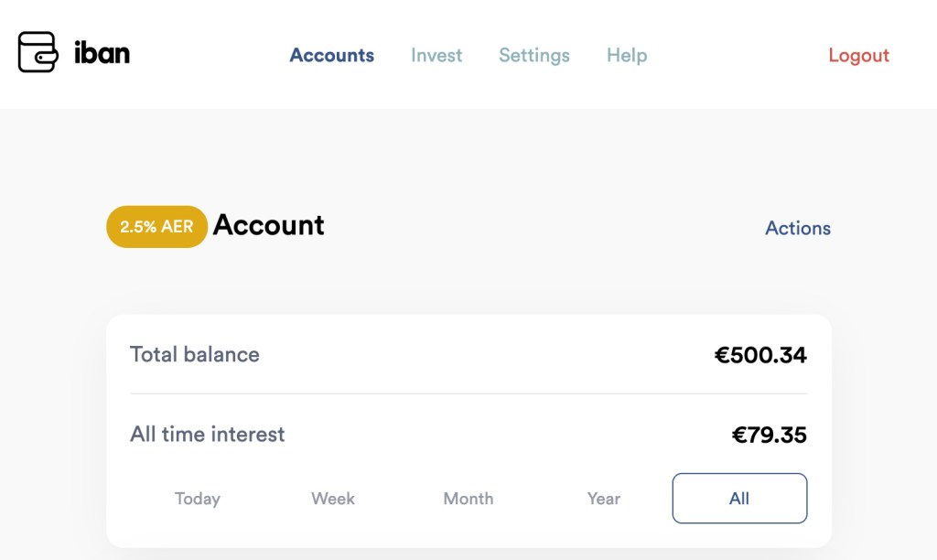
Task: Select the 2.5% AER badge
Action: 156,226
